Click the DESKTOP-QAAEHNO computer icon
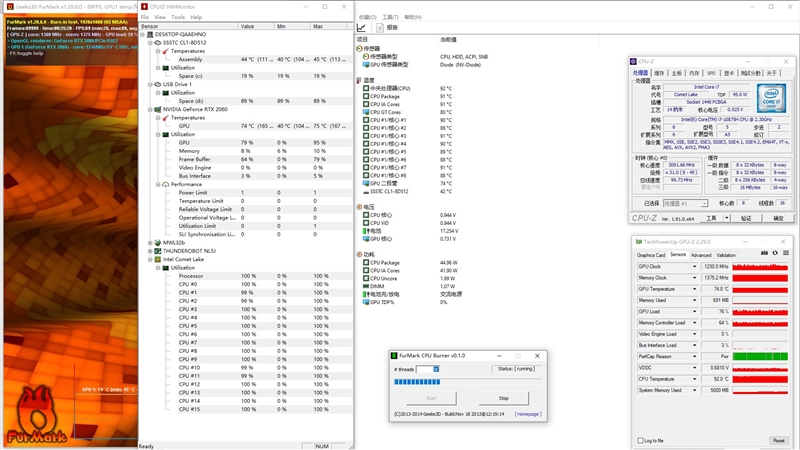 150,34
